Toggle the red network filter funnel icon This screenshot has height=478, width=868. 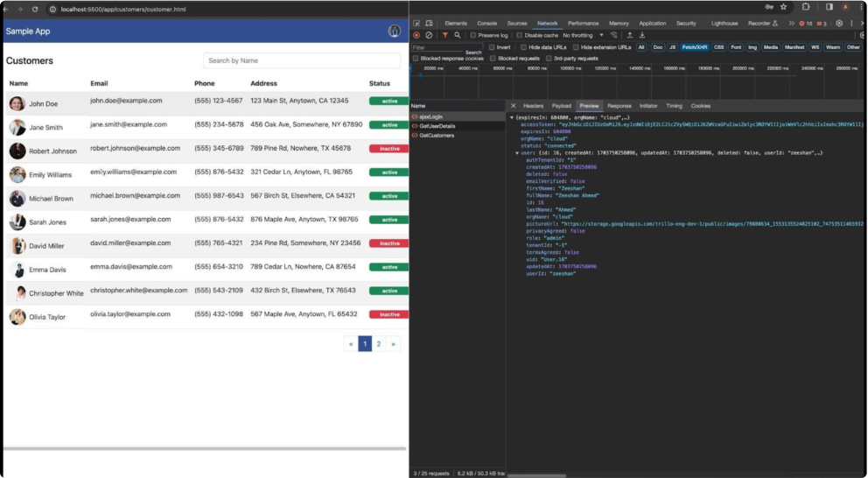coord(444,35)
